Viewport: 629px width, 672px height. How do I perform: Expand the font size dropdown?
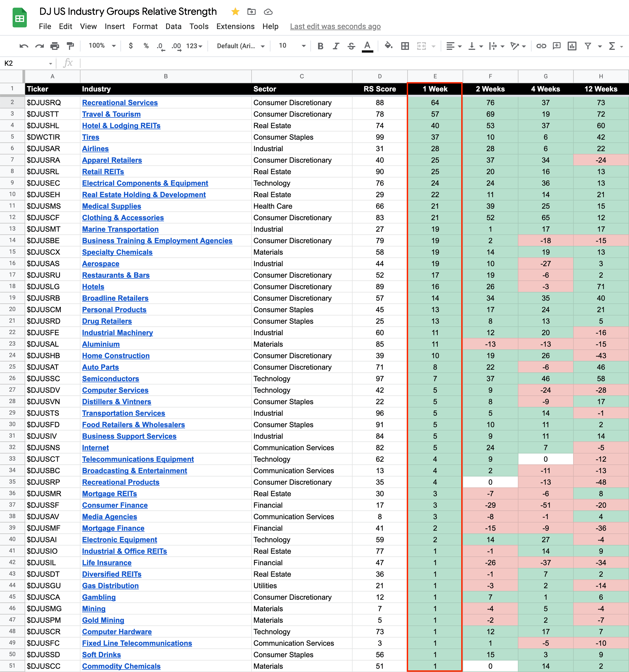pos(303,46)
